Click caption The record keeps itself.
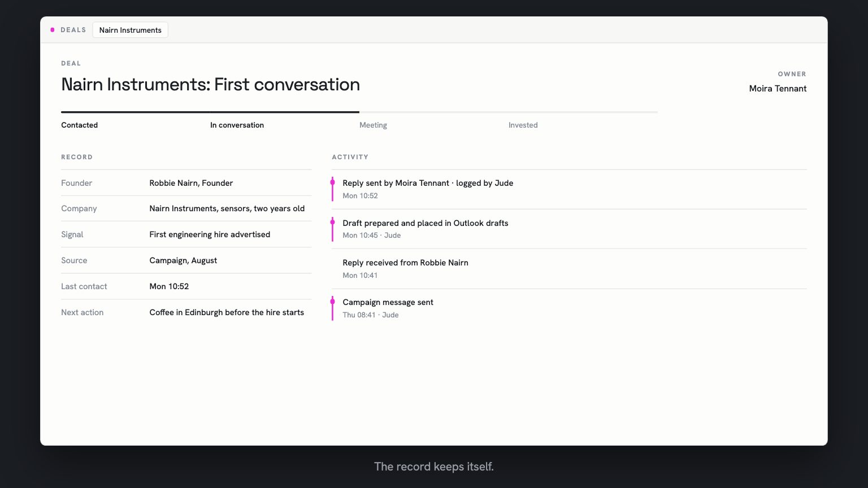Screen dimensions: 868x488 click(x=434, y=467)
